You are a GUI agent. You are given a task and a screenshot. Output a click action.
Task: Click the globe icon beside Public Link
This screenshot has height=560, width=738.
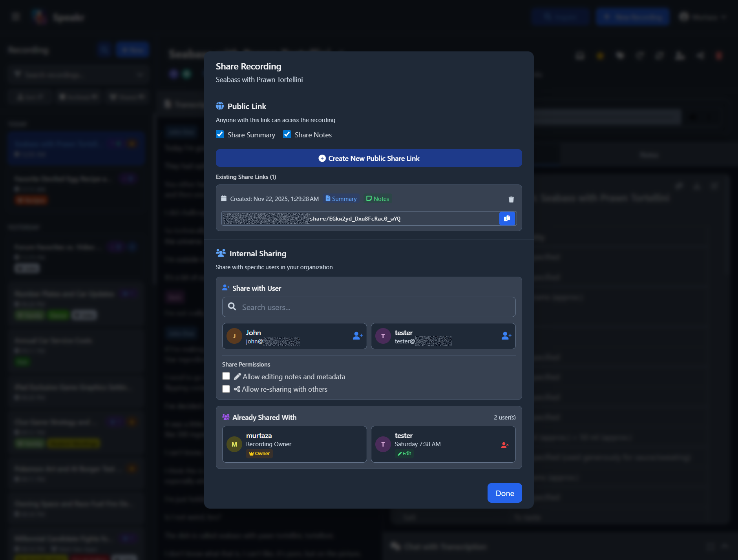point(220,105)
